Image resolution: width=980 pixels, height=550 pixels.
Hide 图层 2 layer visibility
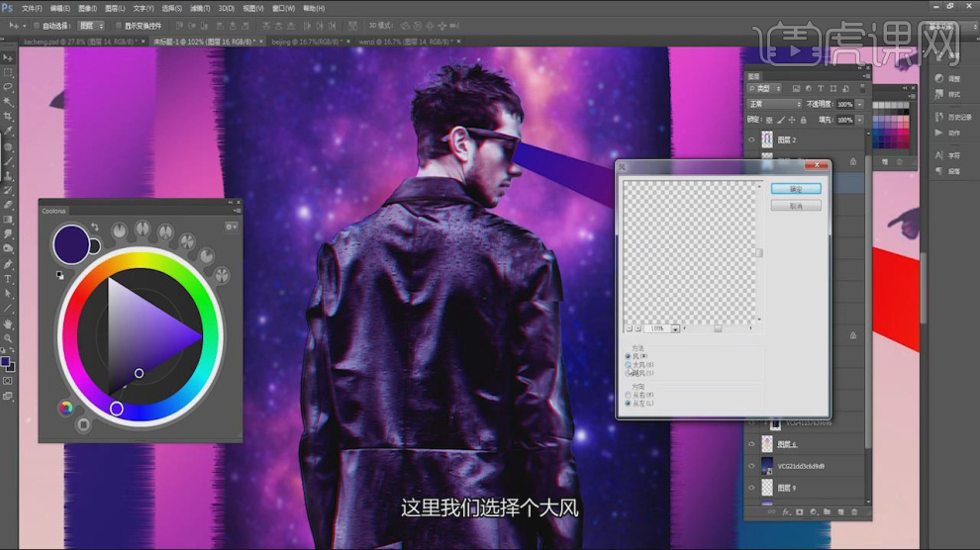coord(752,139)
